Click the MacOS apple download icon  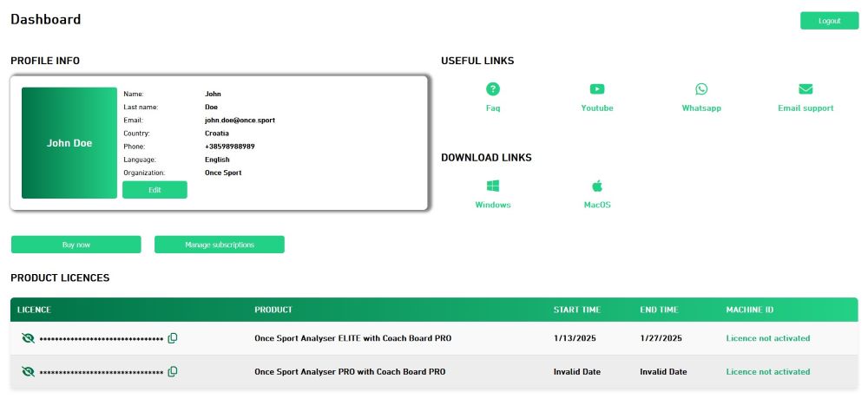pos(597,186)
